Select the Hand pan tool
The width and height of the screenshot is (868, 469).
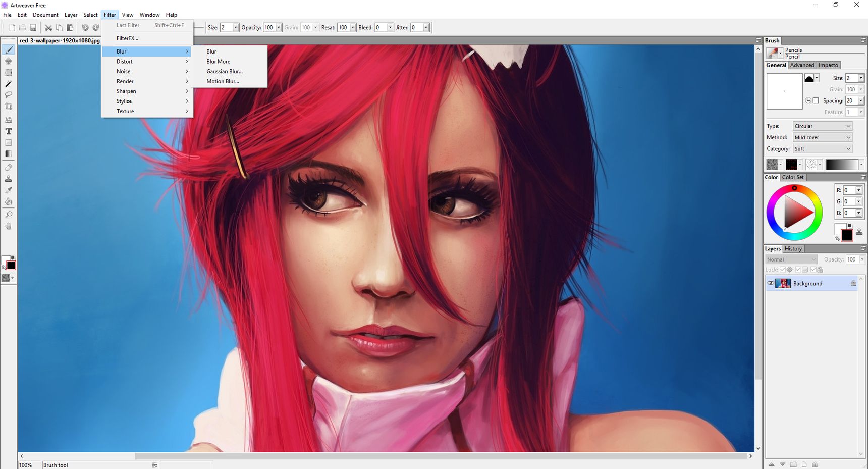[x=9, y=226]
